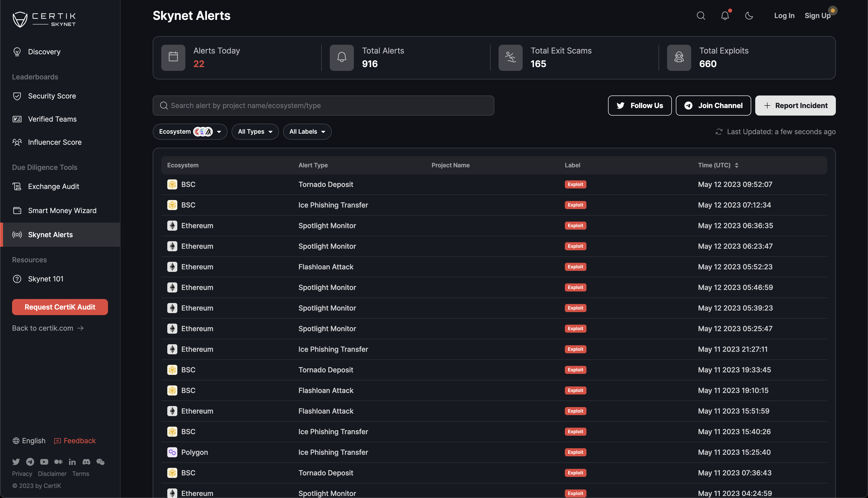Open CertiK LinkedIn icon in footer
The image size is (868, 498).
(72, 462)
